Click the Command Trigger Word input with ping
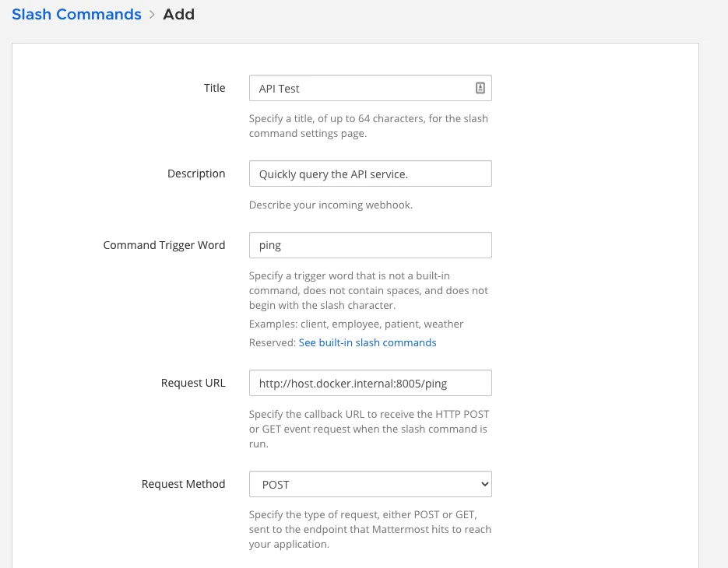728x568 pixels. (370, 245)
